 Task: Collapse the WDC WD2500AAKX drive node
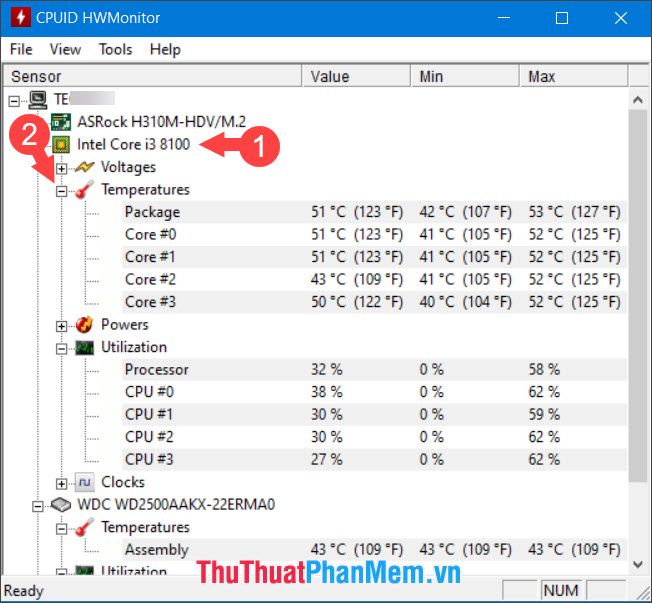click(x=38, y=506)
